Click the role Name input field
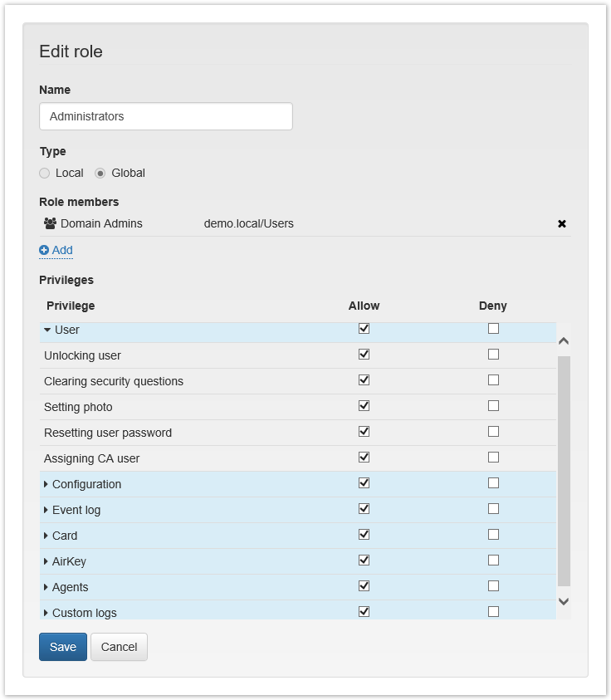This screenshot has height=700, width=611. pos(166,116)
